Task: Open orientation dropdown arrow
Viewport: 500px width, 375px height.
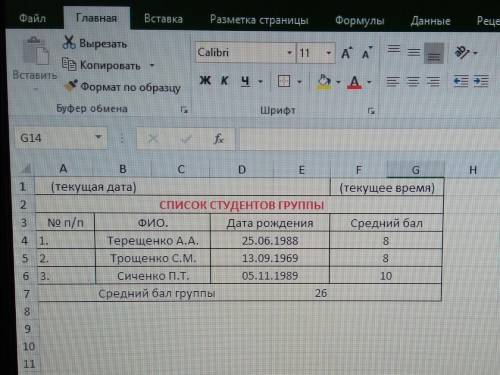Action: (x=476, y=53)
